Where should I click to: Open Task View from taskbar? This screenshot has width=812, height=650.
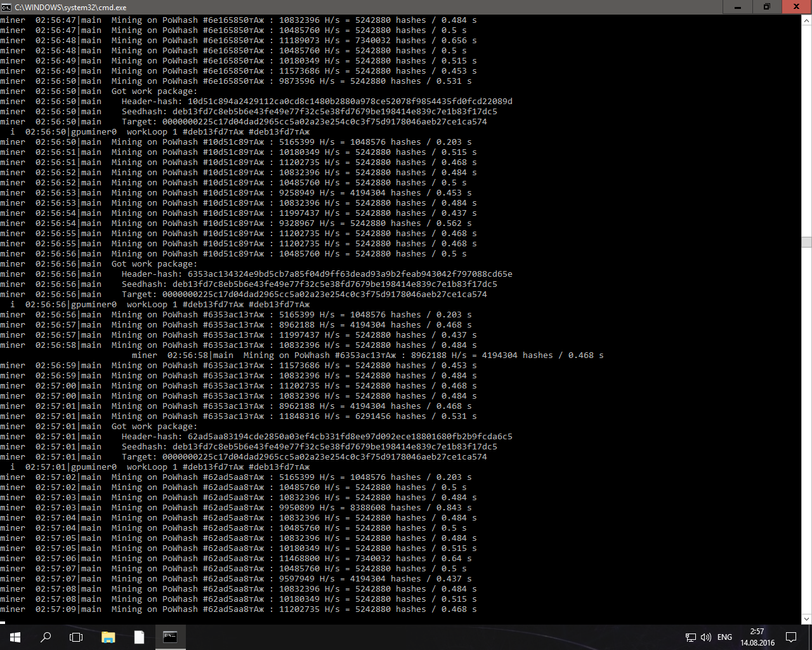[76, 637]
